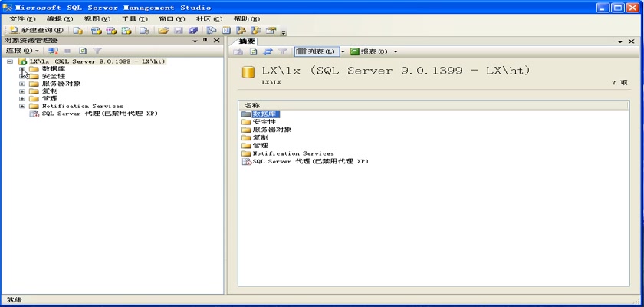Click the Filter funnel icon in Summary toolbar
This screenshot has height=307, width=644.
coord(282,51)
